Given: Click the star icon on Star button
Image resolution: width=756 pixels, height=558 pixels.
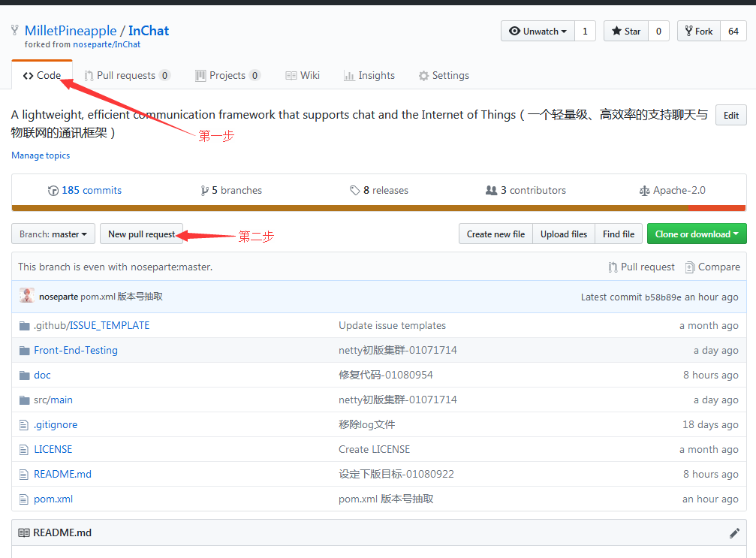Looking at the screenshot, I should click(x=616, y=31).
